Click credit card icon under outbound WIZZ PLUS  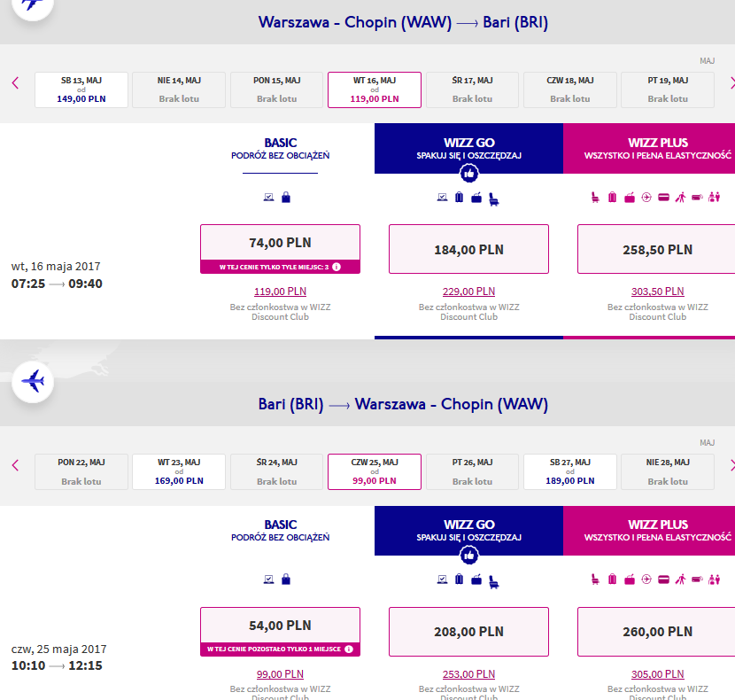pos(664,198)
